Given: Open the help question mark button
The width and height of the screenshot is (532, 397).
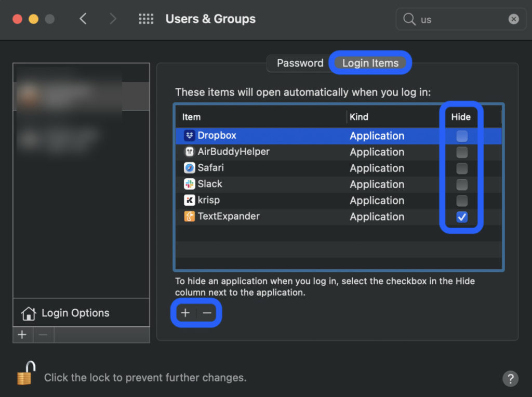Looking at the screenshot, I should (x=510, y=378).
